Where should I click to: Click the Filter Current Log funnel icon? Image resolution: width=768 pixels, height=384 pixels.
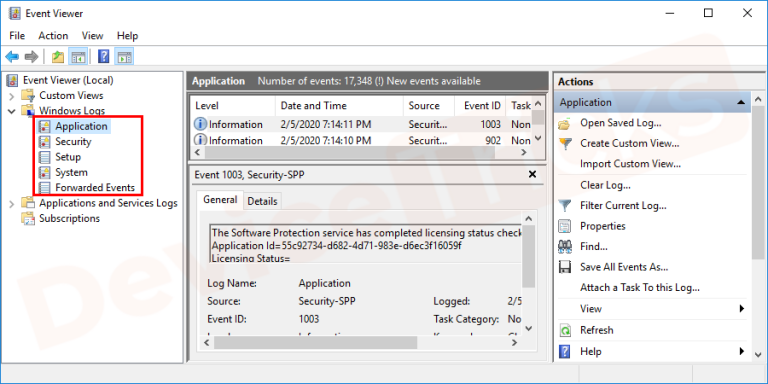point(565,206)
